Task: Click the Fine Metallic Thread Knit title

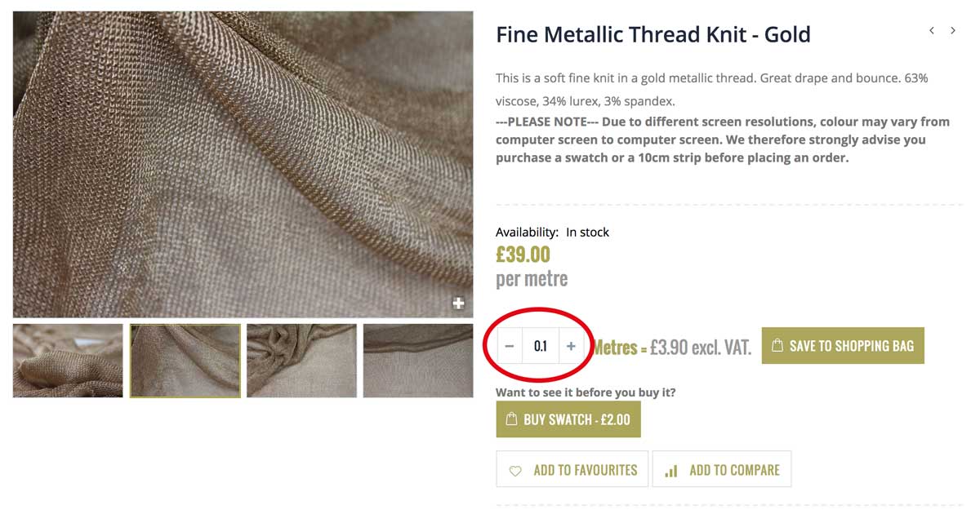Action: point(653,35)
